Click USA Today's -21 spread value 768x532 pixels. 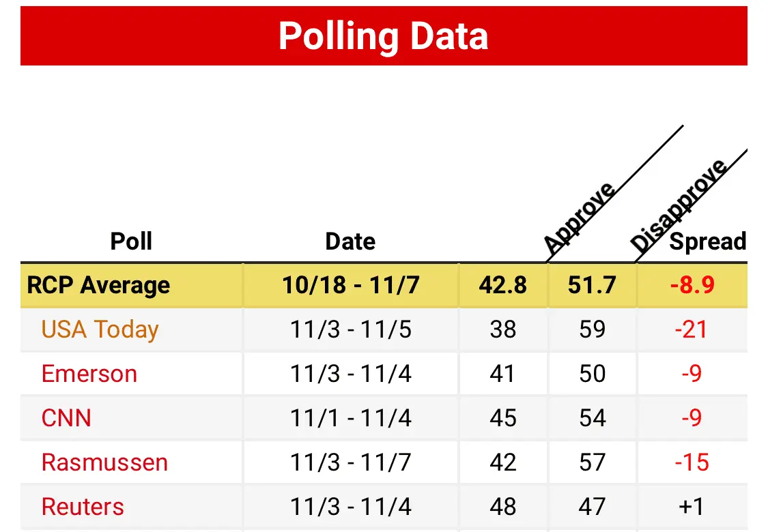tap(691, 329)
